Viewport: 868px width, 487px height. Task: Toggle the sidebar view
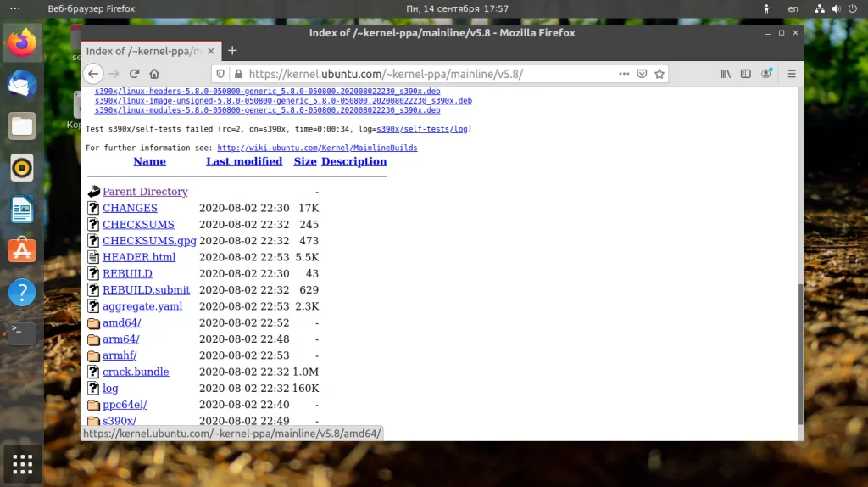pos(746,74)
